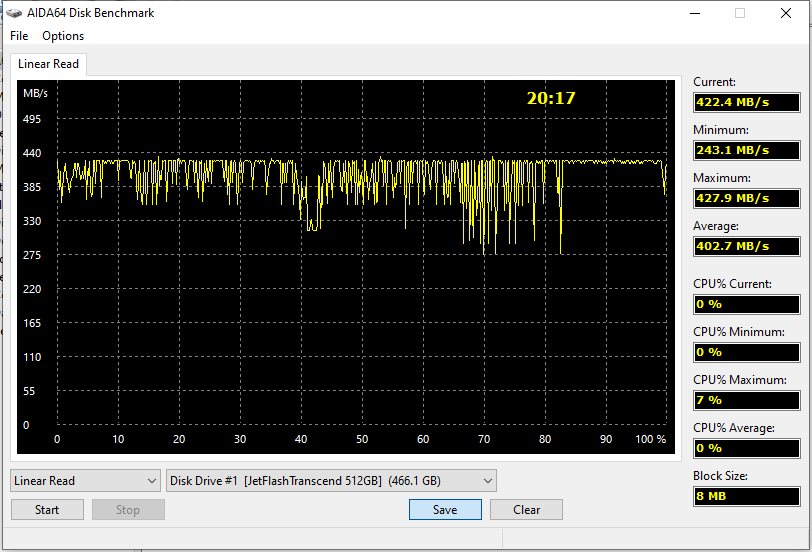Close the AIDA64 Disk Benchmark window
Viewport: 812px width, 552px height.
tap(786, 13)
